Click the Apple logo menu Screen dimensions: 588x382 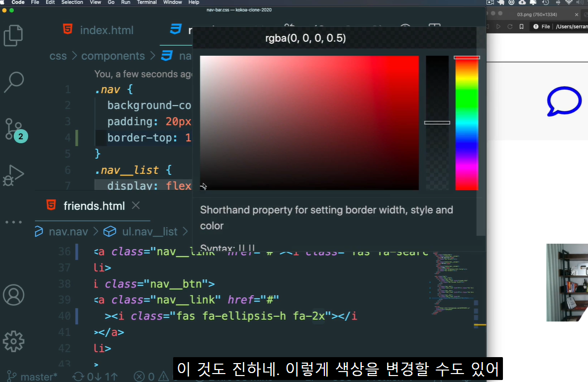[x=2, y=2]
